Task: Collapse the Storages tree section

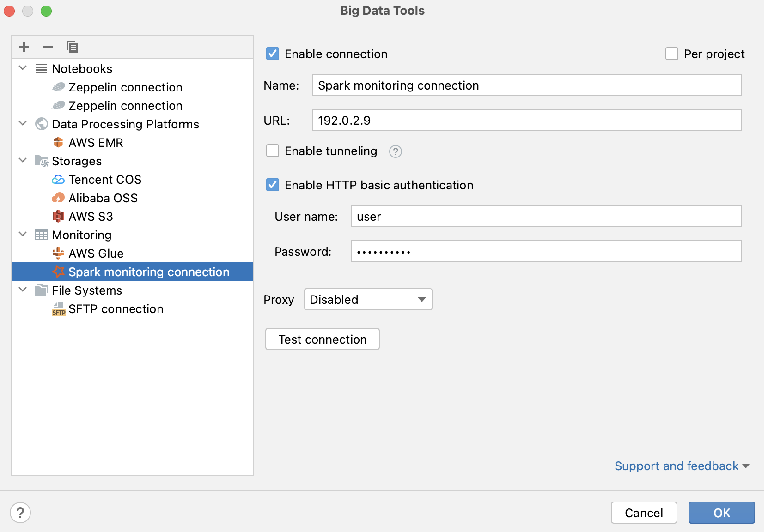Action: pos(22,160)
